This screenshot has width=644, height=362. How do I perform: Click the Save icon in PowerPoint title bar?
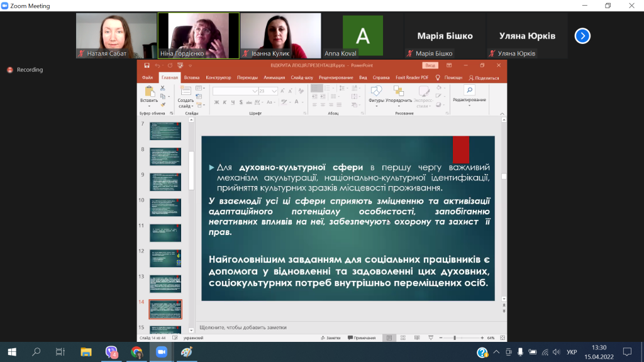[x=147, y=65]
